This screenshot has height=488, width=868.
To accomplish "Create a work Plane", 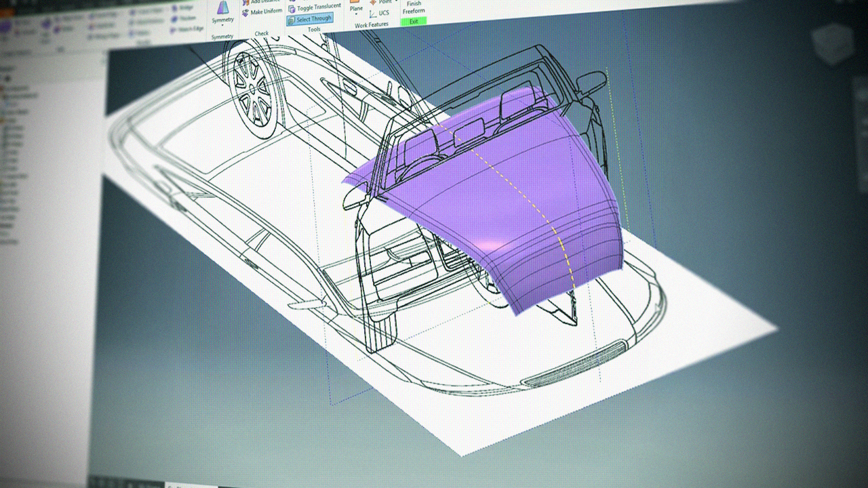I will click(x=356, y=5).
